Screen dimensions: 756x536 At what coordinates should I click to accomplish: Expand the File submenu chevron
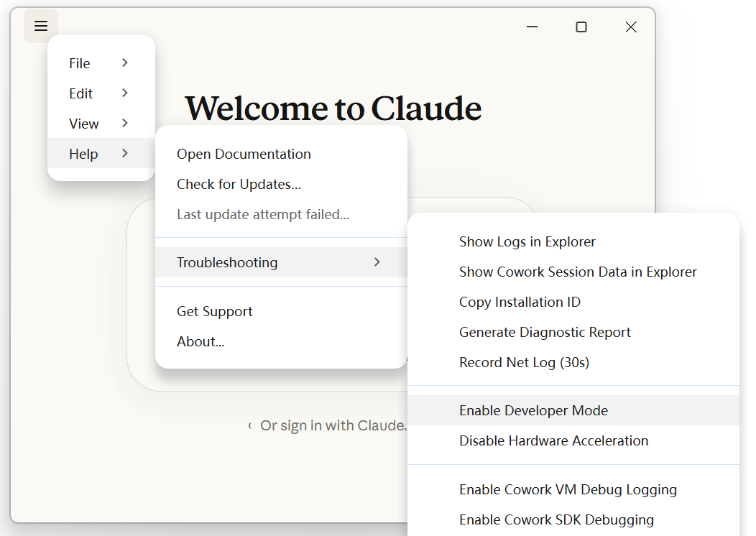[x=125, y=63]
